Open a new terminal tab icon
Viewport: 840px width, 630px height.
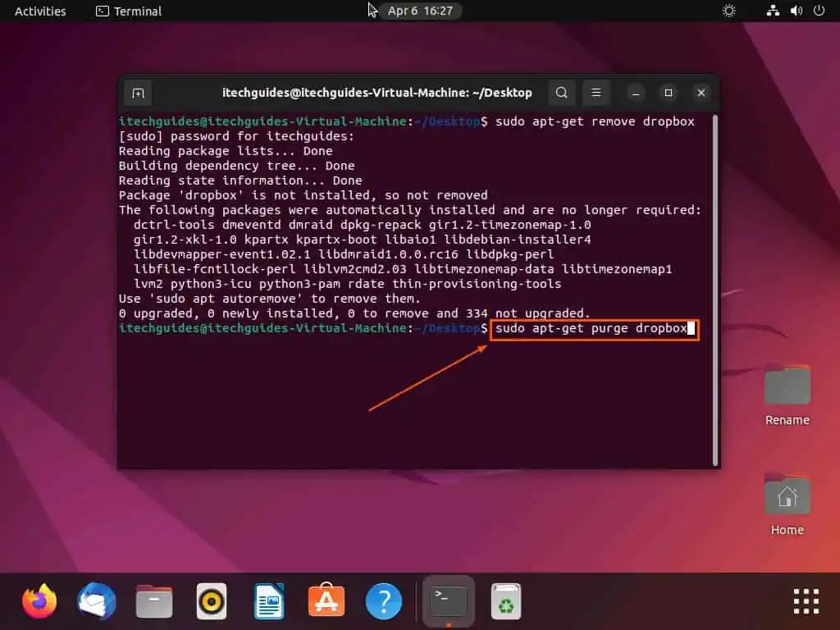[137, 93]
